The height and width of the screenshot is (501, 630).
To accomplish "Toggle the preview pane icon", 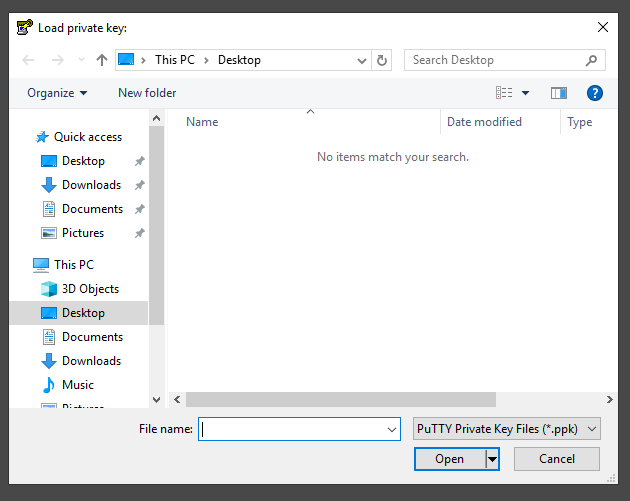I will [x=559, y=93].
